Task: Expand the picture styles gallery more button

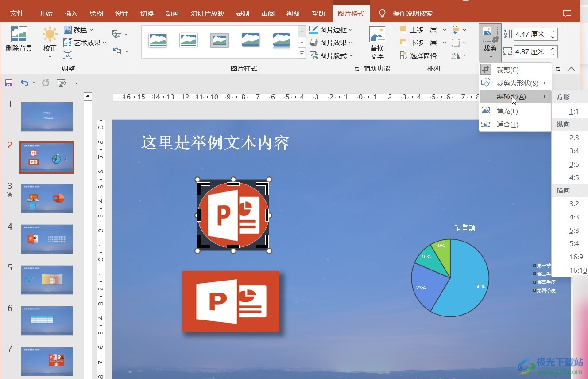Action: 302,53
